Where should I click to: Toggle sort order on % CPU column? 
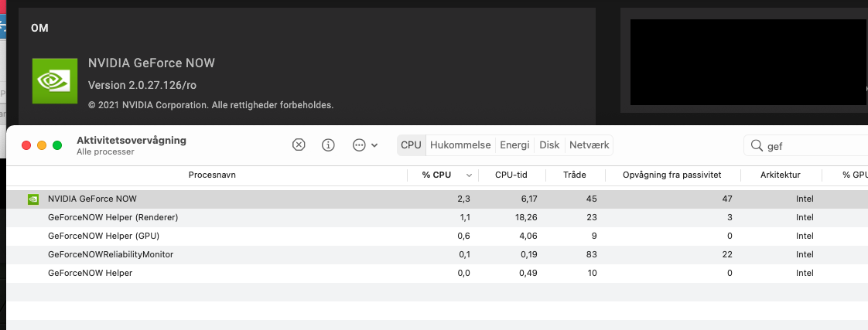click(x=443, y=175)
